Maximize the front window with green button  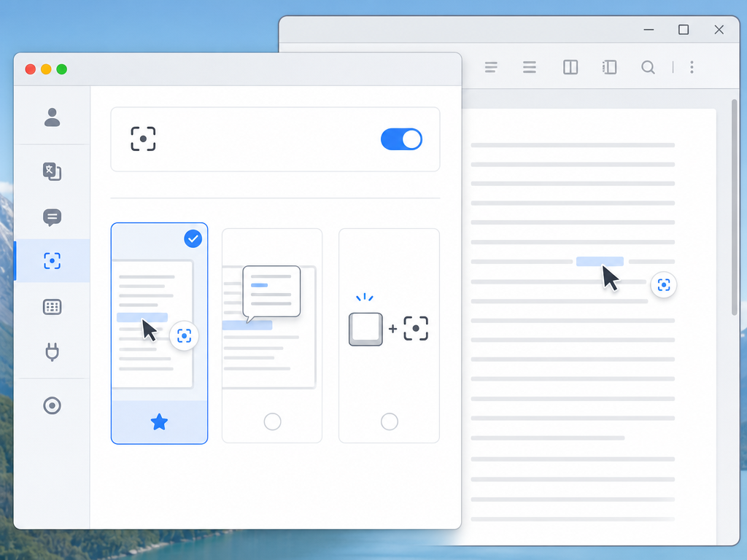click(x=62, y=69)
